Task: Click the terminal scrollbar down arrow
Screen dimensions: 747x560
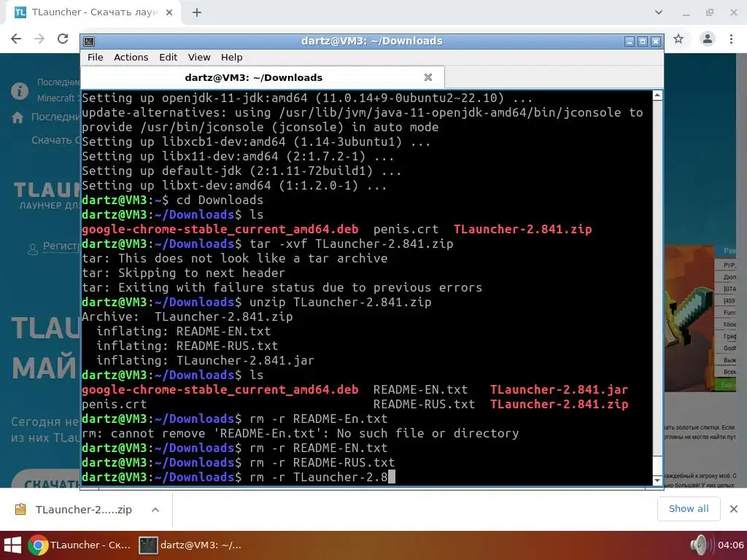Action: click(x=657, y=481)
